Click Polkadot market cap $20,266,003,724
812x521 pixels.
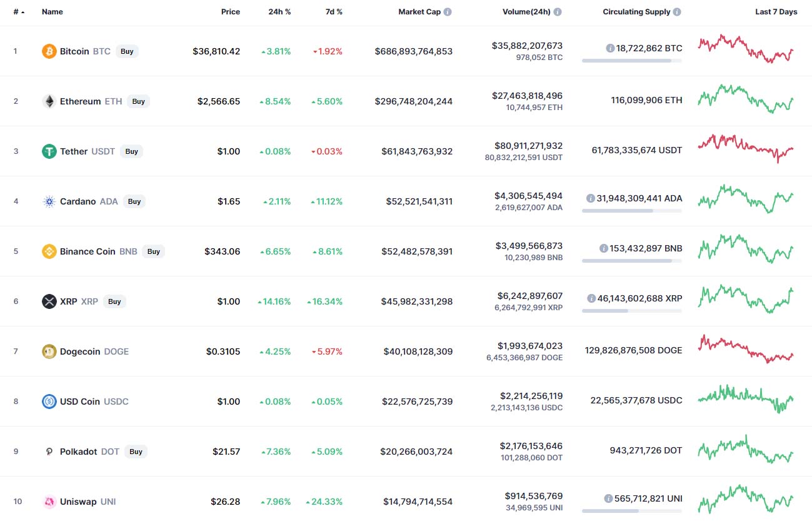point(416,452)
